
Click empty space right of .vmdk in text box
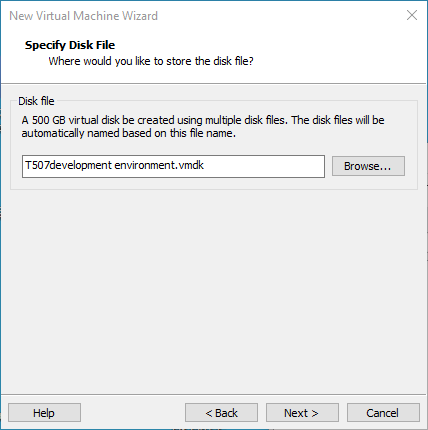click(x=263, y=166)
